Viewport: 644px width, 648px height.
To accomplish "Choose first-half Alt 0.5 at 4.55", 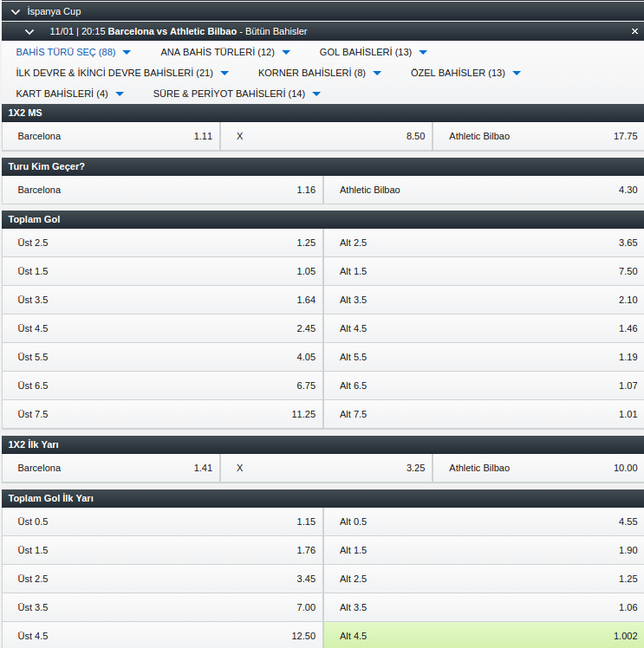I will click(x=484, y=522).
